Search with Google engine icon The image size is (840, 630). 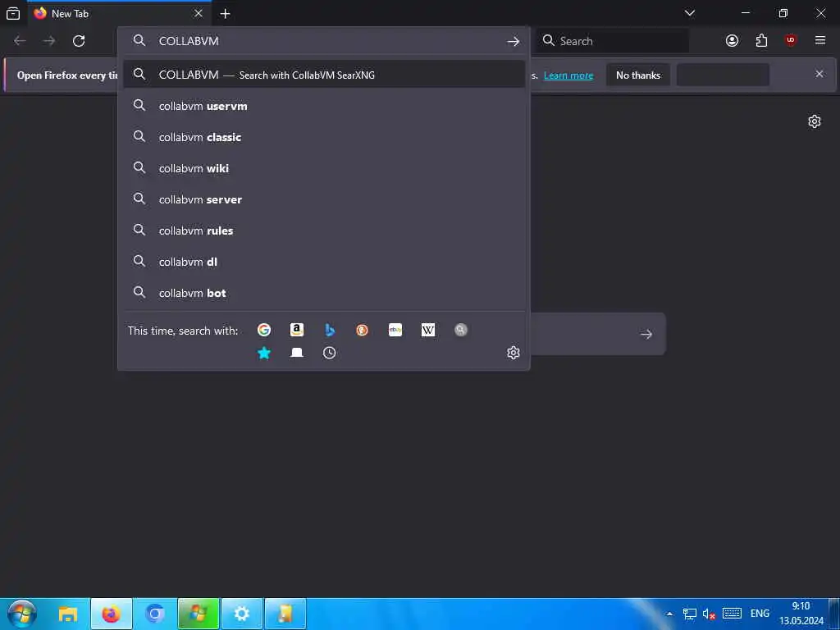263,330
